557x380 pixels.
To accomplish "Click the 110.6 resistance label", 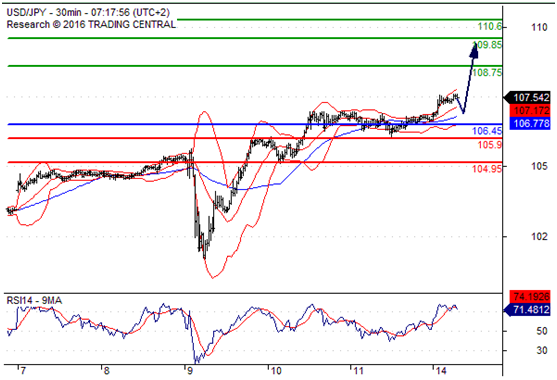I will click(x=490, y=26).
